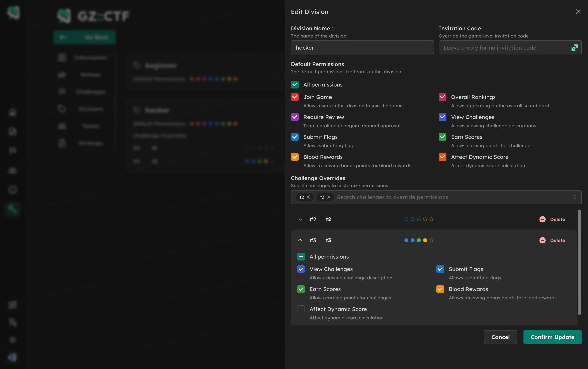This screenshot has width=588, height=369.
Task: Collapse the #3 t3 override row
Action: [x=300, y=240]
